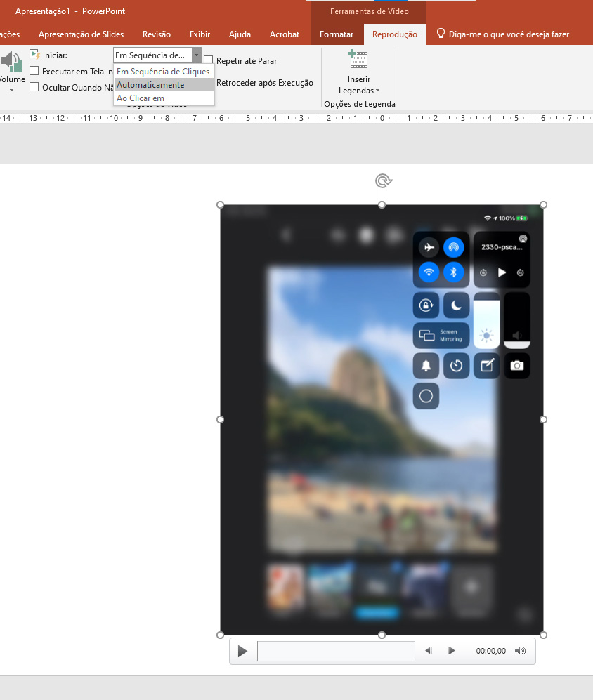Tap the bell silent mode icon
The width and height of the screenshot is (593, 700).
426,366
